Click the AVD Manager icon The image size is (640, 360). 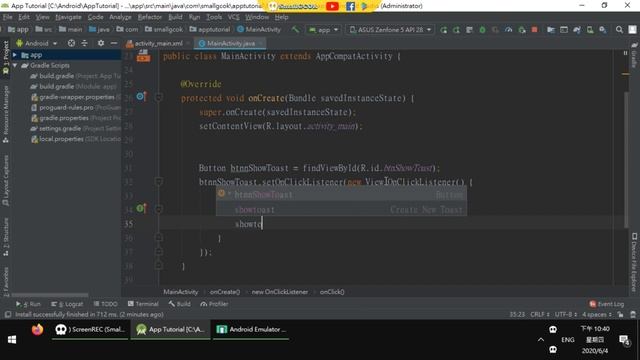[590, 30]
